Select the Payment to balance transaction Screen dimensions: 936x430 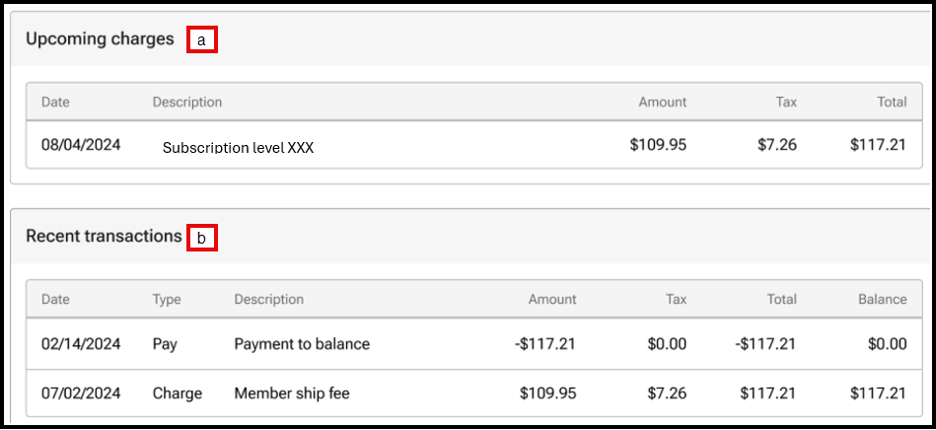[x=302, y=344]
